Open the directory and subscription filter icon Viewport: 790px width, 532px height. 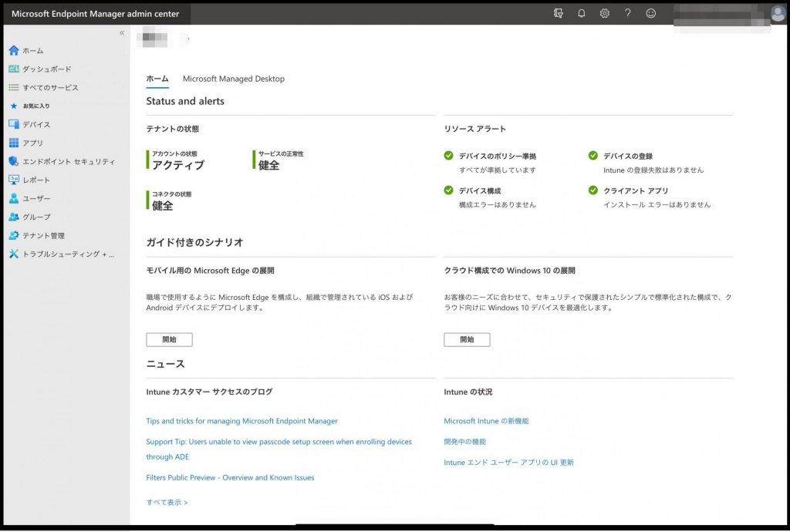pyautogui.click(x=559, y=14)
